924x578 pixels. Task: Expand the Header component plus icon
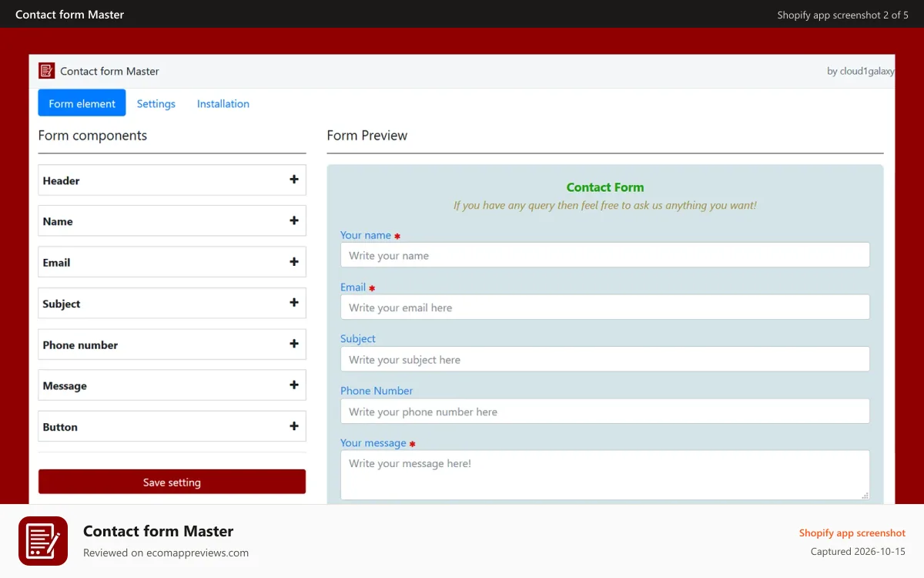(293, 180)
